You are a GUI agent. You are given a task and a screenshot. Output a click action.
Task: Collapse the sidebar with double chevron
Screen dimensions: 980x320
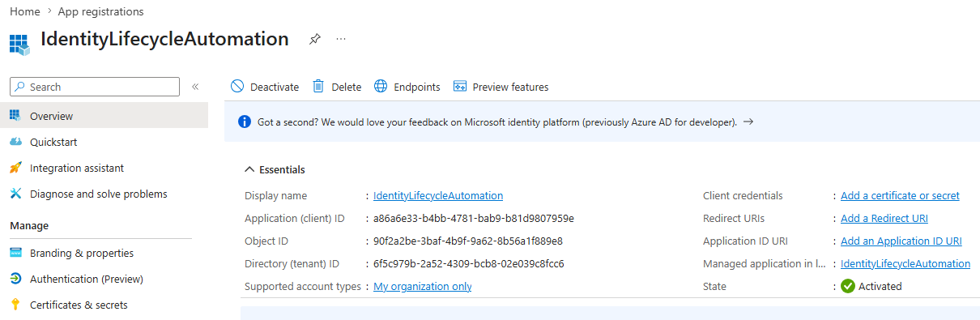click(195, 87)
